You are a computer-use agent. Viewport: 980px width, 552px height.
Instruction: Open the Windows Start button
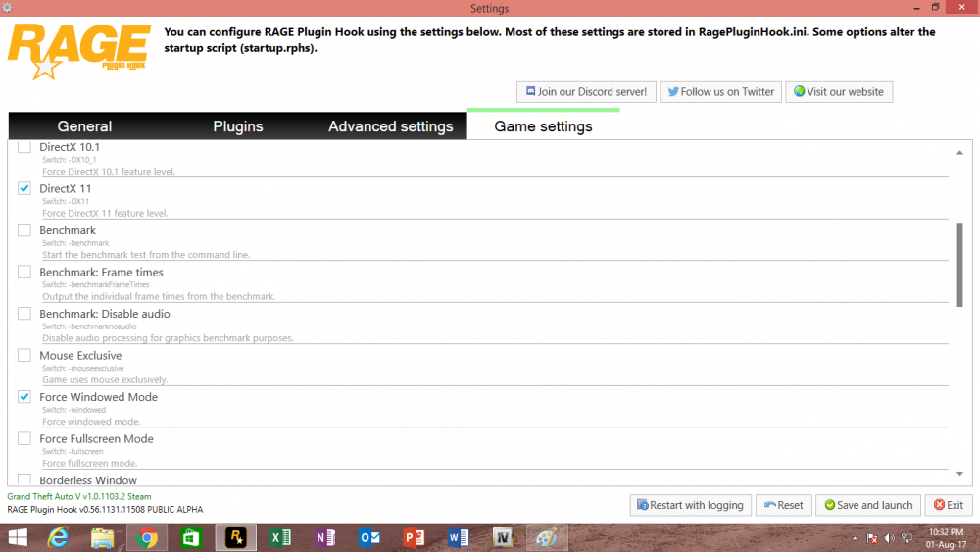(18, 537)
